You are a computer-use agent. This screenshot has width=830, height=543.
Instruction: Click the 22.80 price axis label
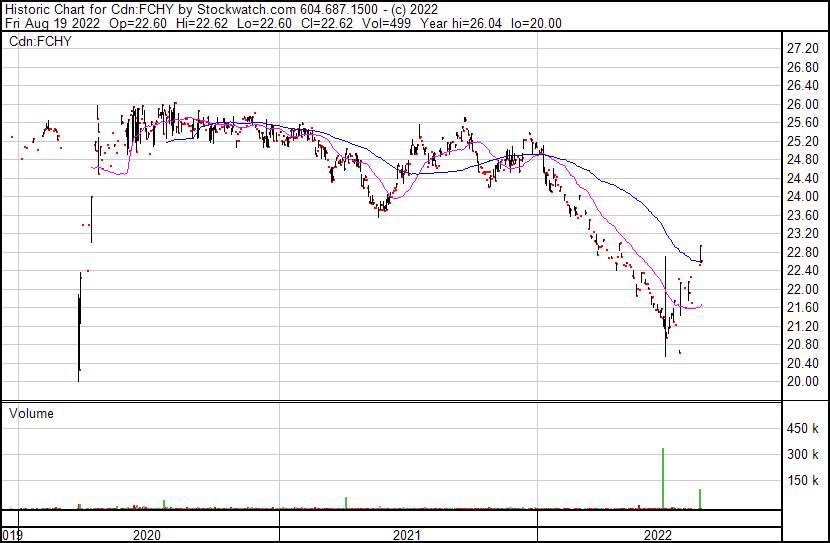803,253
